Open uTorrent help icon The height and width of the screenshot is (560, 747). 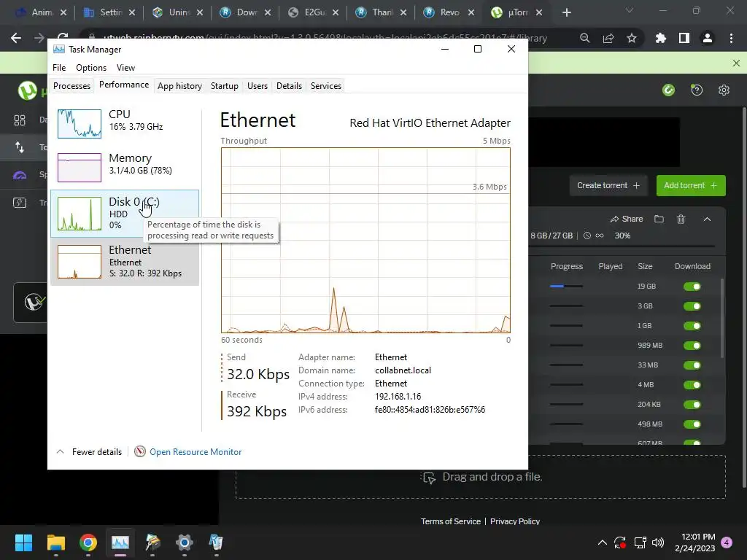point(697,90)
